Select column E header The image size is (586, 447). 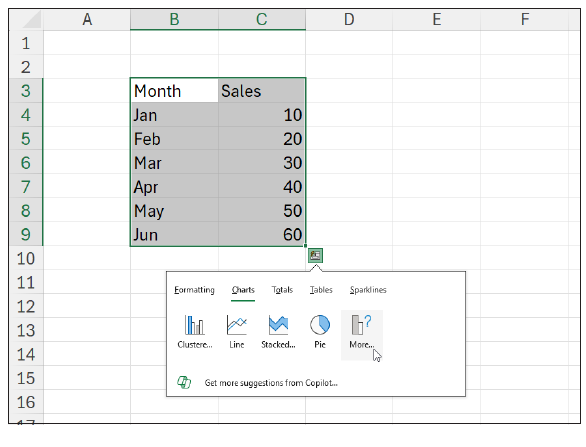click(x=437, y=19)
